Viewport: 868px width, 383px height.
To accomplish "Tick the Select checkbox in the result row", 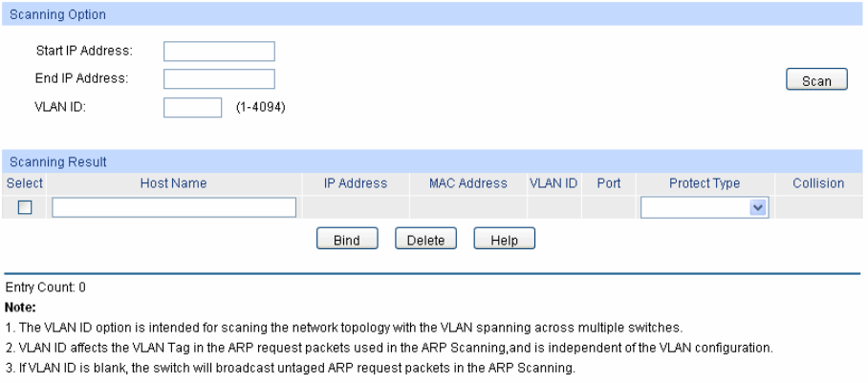I will (26, 208).
